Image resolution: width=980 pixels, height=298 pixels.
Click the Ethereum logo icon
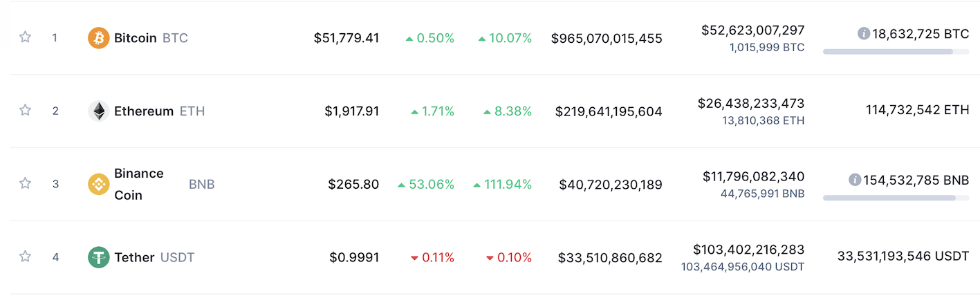(99, 111)
